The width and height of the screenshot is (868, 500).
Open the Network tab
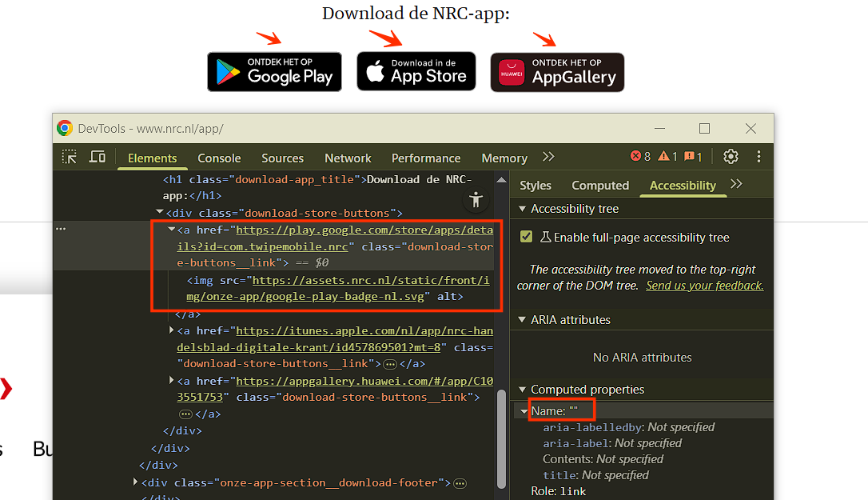click(x=348, y=158)
